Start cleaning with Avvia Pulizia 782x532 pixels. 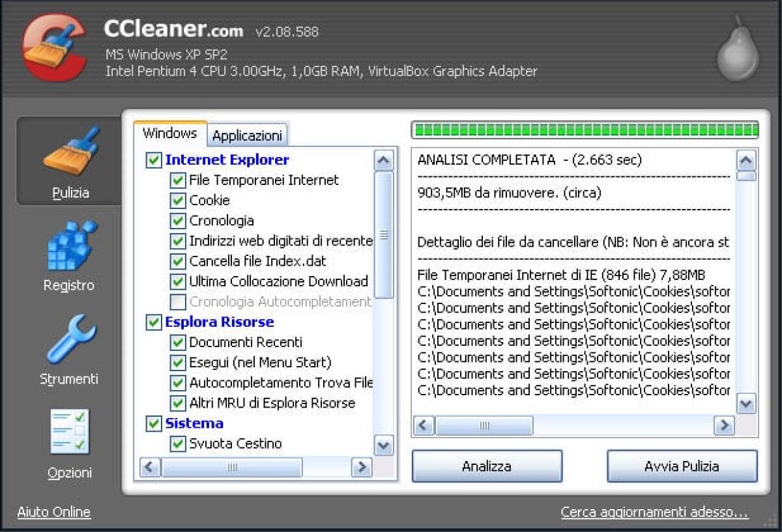[x=680, y=466]
